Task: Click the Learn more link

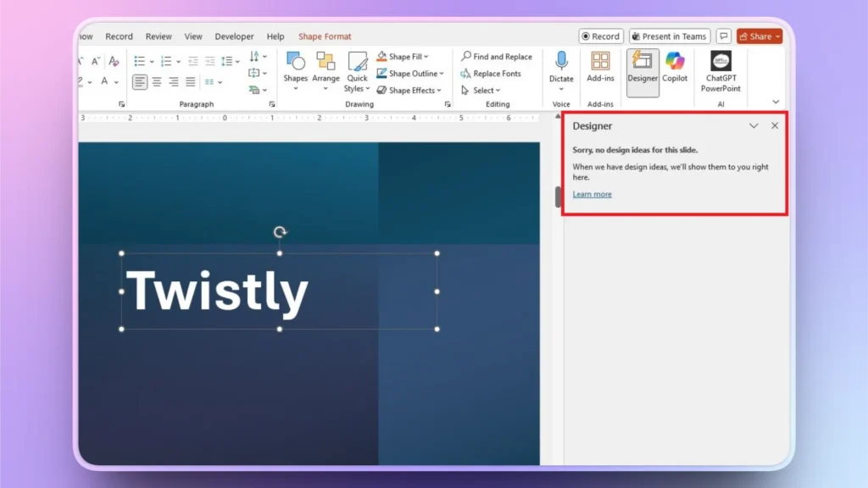Action: (591, 194)
